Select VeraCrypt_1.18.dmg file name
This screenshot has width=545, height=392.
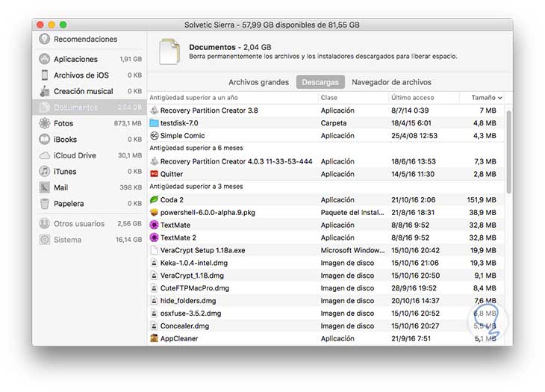pyautogui.click(x=192, y=276)
